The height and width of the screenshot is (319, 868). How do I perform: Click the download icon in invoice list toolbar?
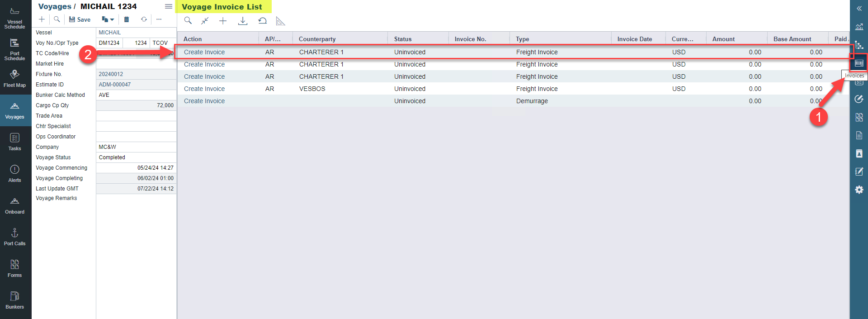(x=243, y=21)
